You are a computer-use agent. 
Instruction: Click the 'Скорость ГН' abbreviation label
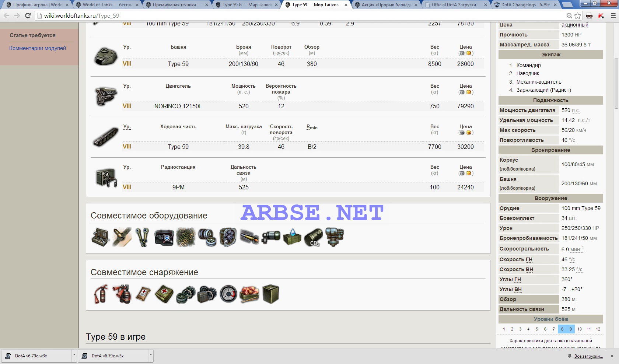516,259
